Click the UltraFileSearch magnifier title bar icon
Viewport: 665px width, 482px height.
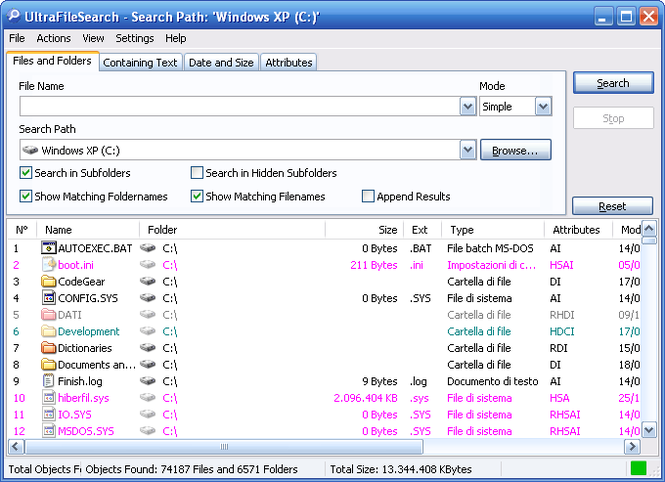coord(14,16)
